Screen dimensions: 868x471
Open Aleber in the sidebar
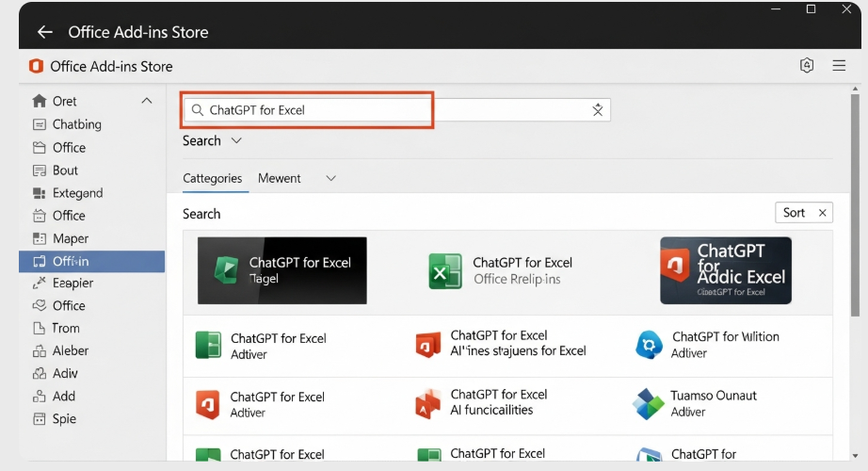[x=60, y=350]
